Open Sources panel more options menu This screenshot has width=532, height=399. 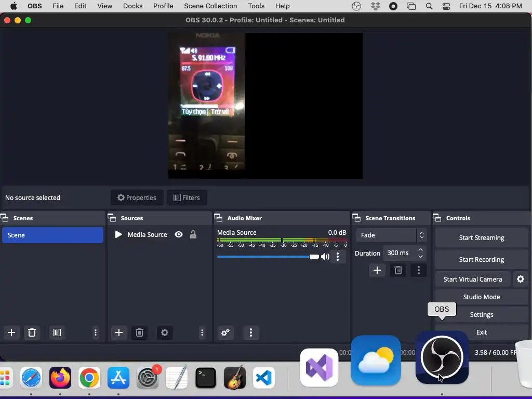[x=202, y=332]
